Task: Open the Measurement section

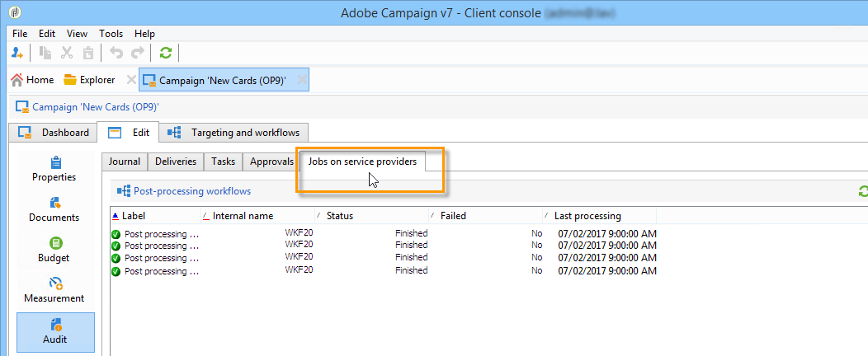Action: [x=54, y=290]
